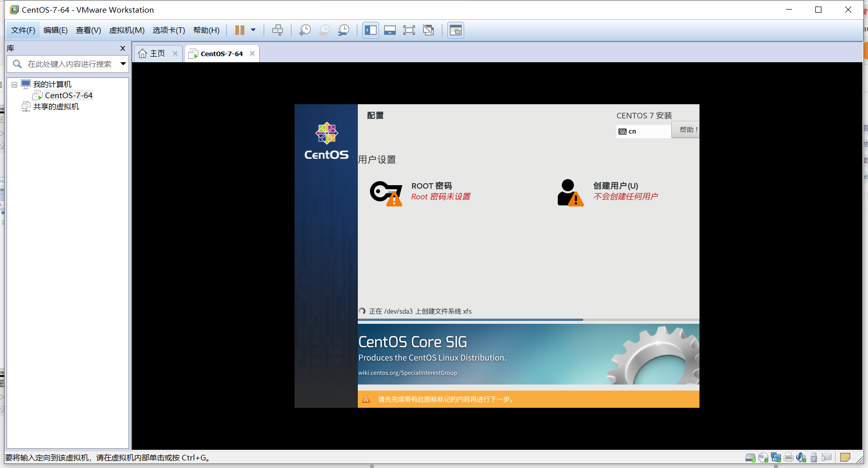Open the 文件(F) menu

point(23,30)
